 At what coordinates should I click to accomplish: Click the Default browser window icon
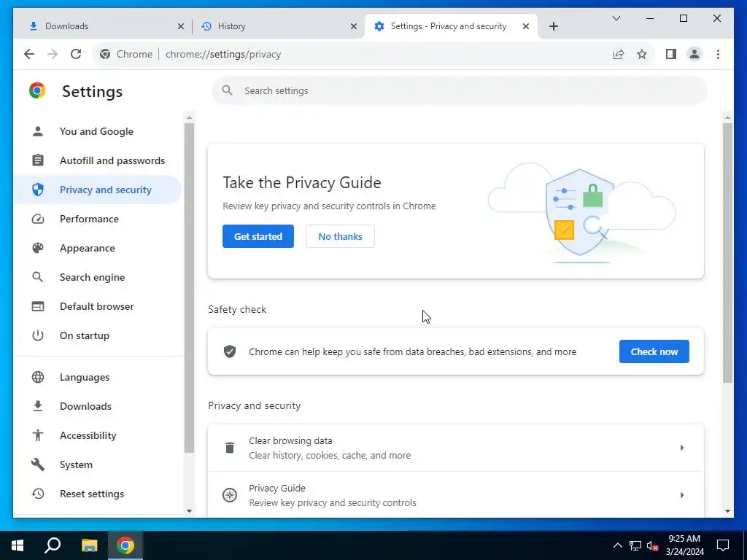point(38,306)
